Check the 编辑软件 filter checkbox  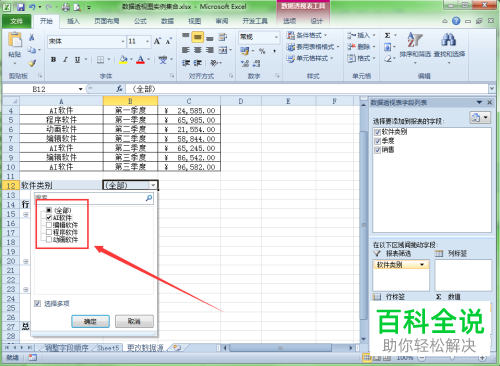[49, 225]
